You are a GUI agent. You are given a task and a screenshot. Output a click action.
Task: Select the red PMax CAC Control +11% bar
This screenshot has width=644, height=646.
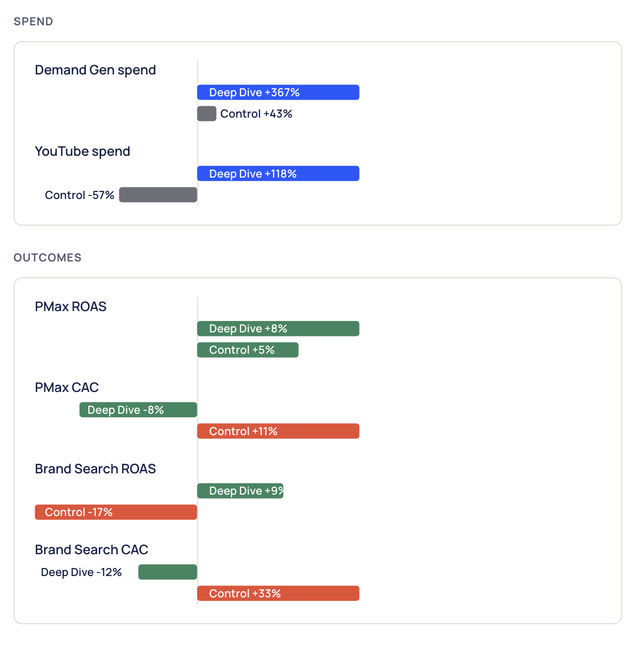click(278, 431)
